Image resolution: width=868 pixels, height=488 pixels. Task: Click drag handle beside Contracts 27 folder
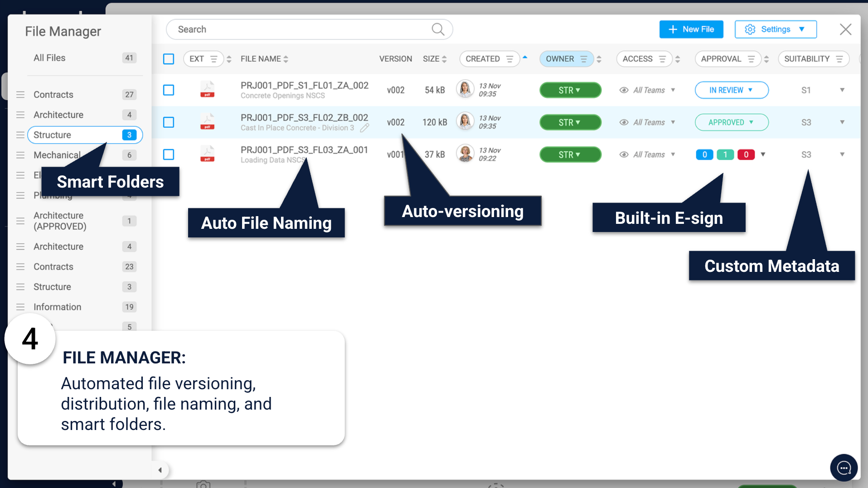(20, 95)
